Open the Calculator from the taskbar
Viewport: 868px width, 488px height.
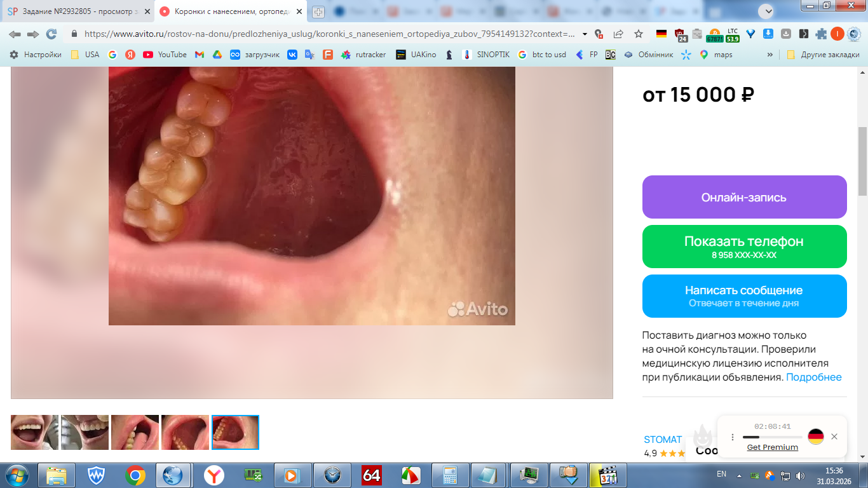click(450, 475)
